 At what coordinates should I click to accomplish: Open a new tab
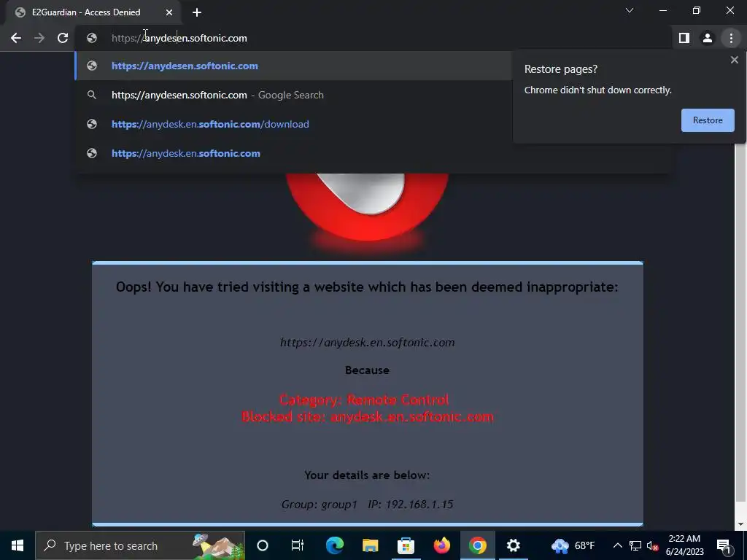click(x=197, y=12)
